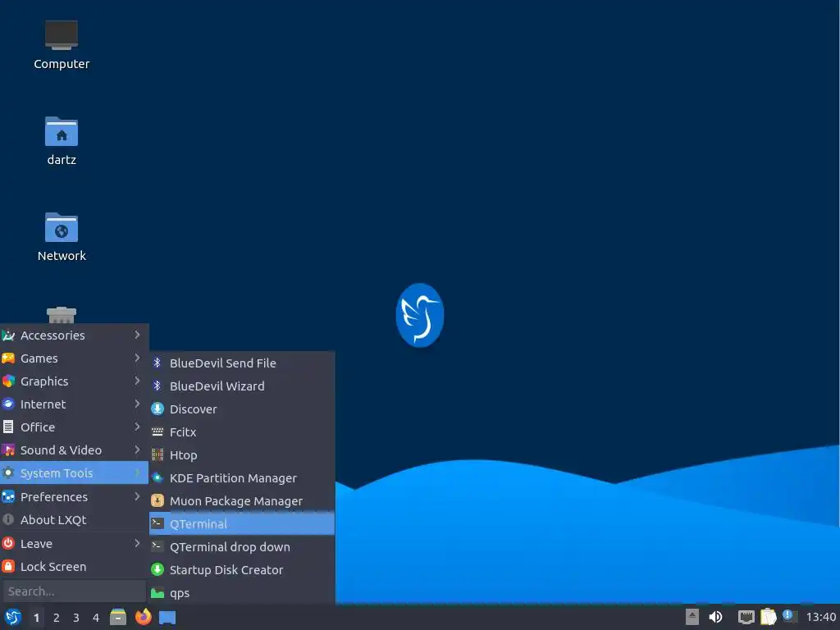Click the update notifier tray icon
Viewport: 840px width, 630px height.
coord(790,616)
